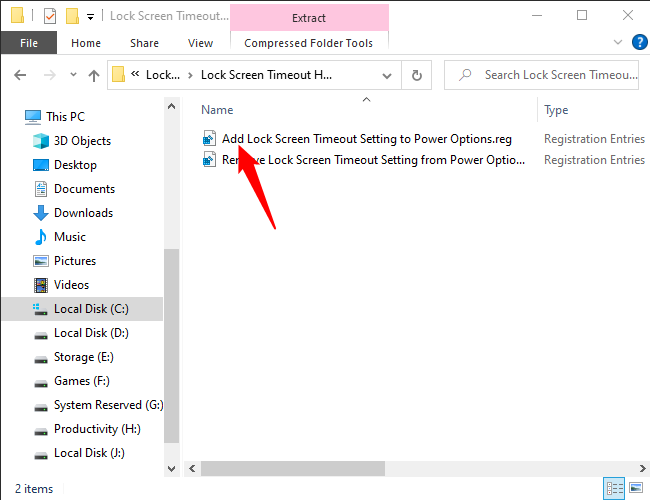
Task: Open the File menu
Action: [x=29, y=43]
